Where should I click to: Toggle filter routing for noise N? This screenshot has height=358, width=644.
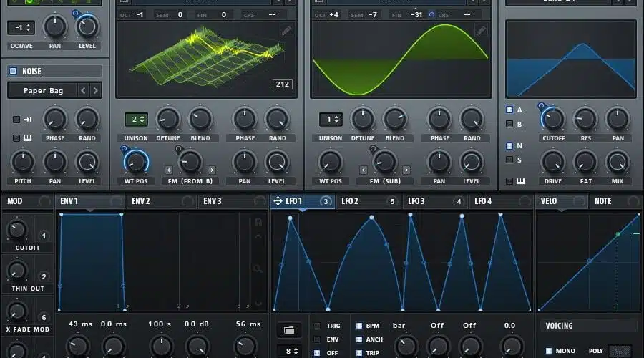pyautogui.click(x=509, y=145)
